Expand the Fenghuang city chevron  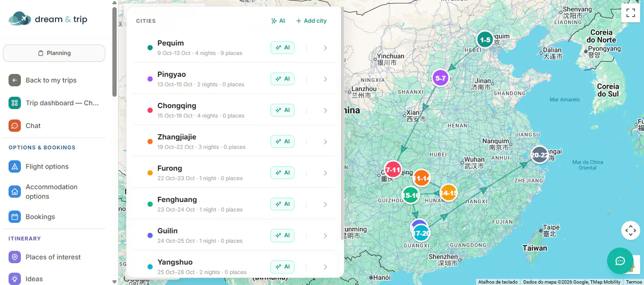tap(325, 204)
